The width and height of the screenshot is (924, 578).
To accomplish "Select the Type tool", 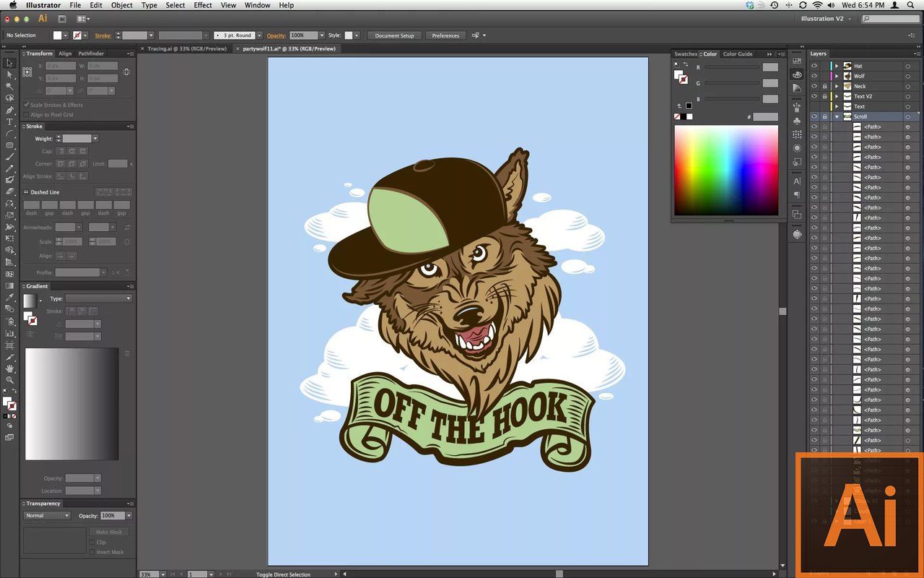I will [x=10, y=121].
